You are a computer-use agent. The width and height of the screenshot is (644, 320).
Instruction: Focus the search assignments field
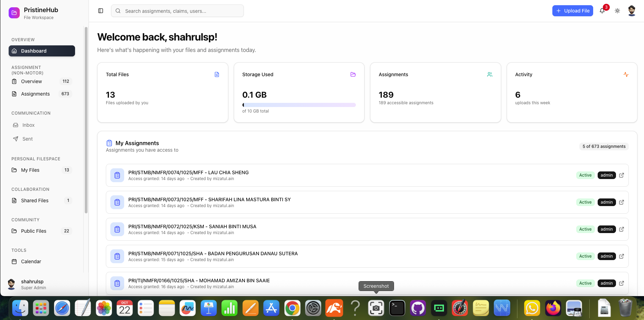click(177, 11)
